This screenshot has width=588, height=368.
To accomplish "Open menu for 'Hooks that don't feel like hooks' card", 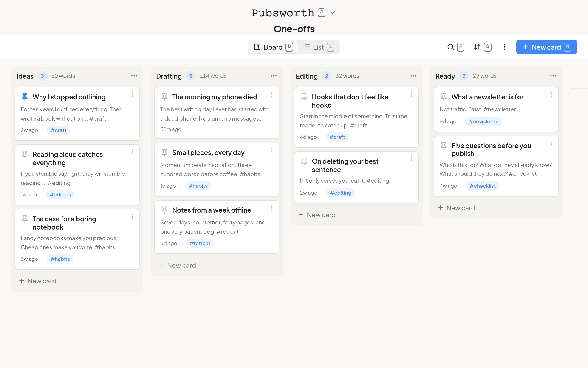I will pyautogui.click(x=411, y=95).
